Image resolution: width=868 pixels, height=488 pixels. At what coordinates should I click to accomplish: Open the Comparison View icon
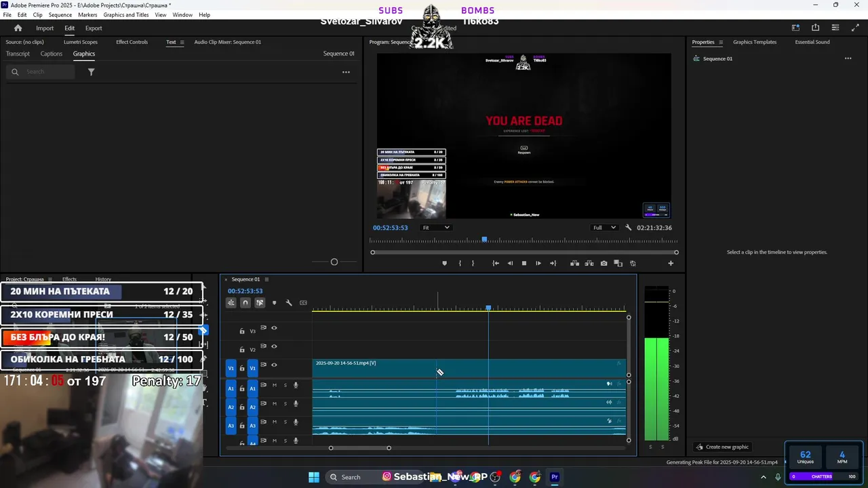(x=618, y=263)
